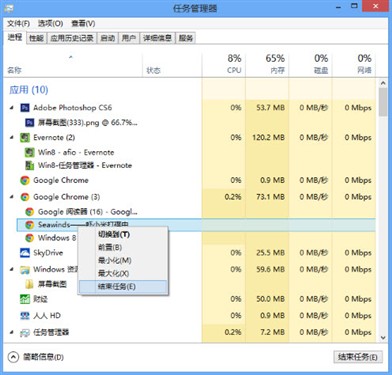Select the 120.2 MB memory cell

[x=268, y=138]
